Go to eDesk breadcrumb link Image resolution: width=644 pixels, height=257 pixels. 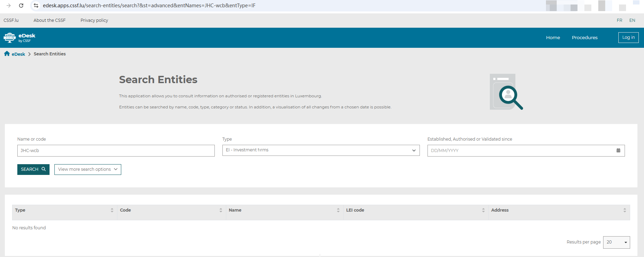coord(18,54)
